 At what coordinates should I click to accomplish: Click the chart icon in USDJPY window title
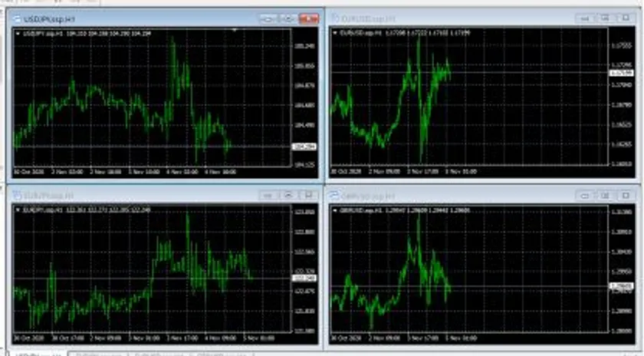tap(17, 19)
